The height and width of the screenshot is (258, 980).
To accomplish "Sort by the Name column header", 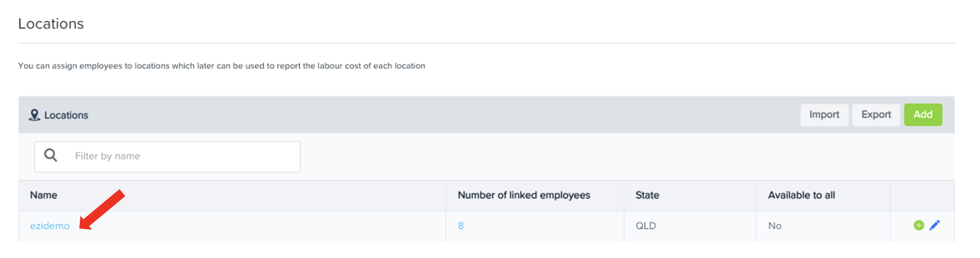I will pos(44,195).
